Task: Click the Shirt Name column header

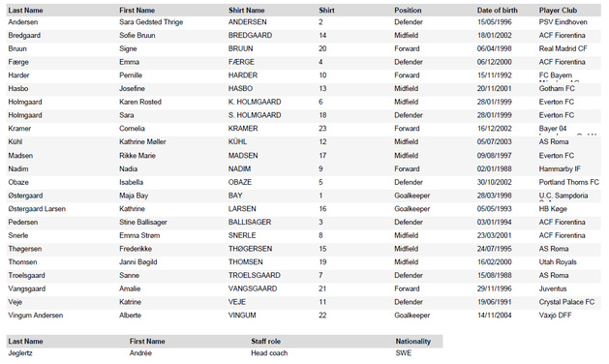Action: (246, 11)
